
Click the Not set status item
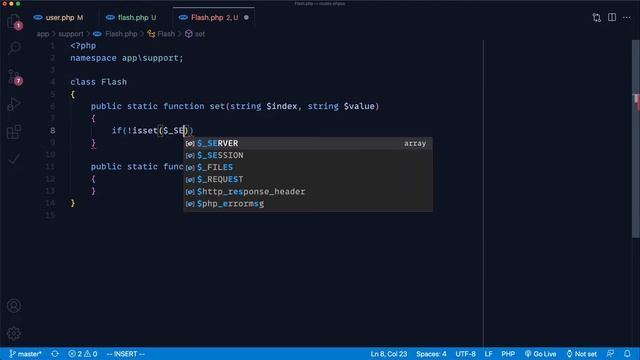(582, 354)
